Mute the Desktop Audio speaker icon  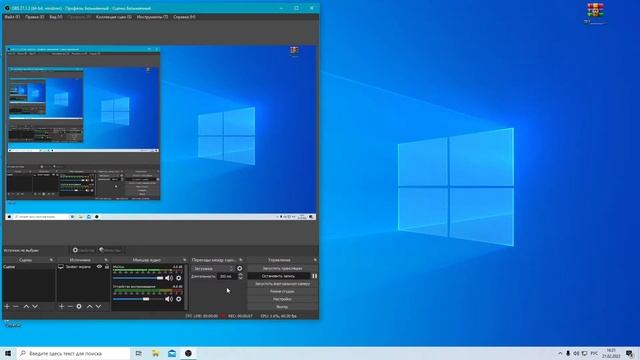169,299
